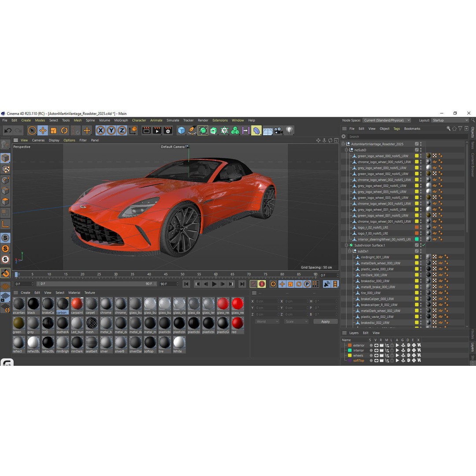Open the Simulate menu
476x476 pixels.
point(173,120)
